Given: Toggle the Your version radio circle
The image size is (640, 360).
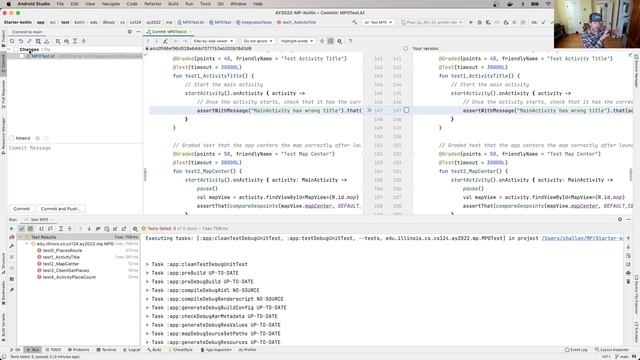Looking at the screenshot, I should click(405, 49).
